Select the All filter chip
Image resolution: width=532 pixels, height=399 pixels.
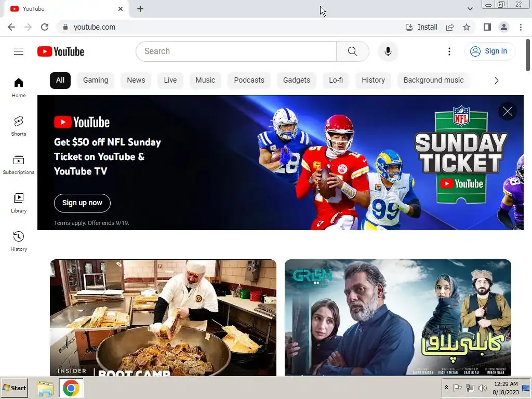[60, 81]
